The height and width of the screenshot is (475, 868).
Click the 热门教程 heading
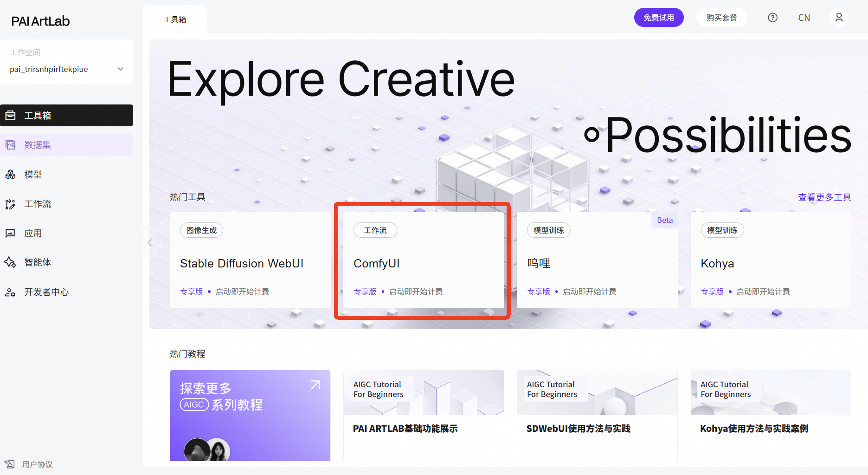pos(187,354)
